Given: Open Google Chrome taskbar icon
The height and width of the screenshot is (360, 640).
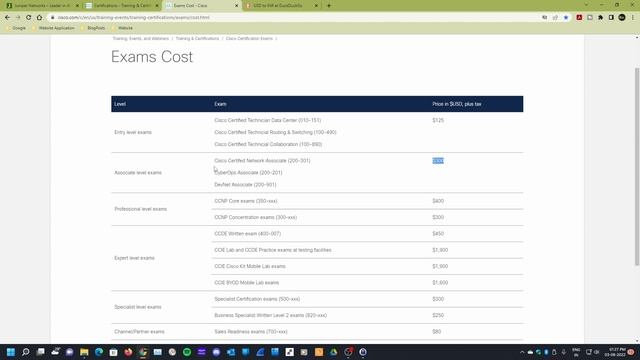Looking at the screenshot, I should point(143,352).
